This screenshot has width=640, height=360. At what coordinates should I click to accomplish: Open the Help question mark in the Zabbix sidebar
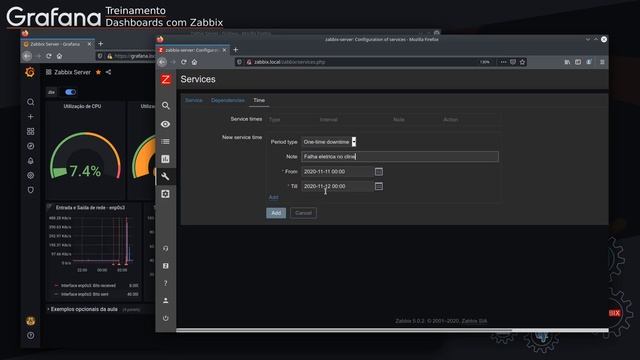point(165,283)
